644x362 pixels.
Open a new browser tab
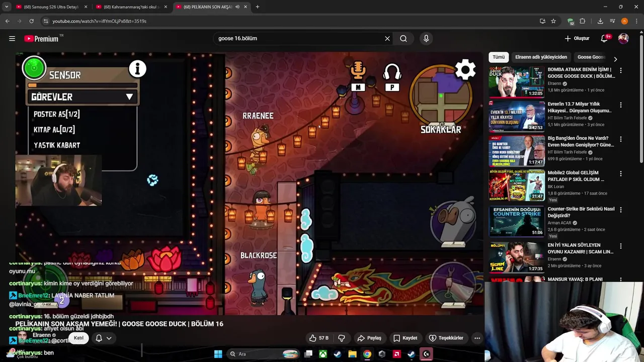coord(258,7)
